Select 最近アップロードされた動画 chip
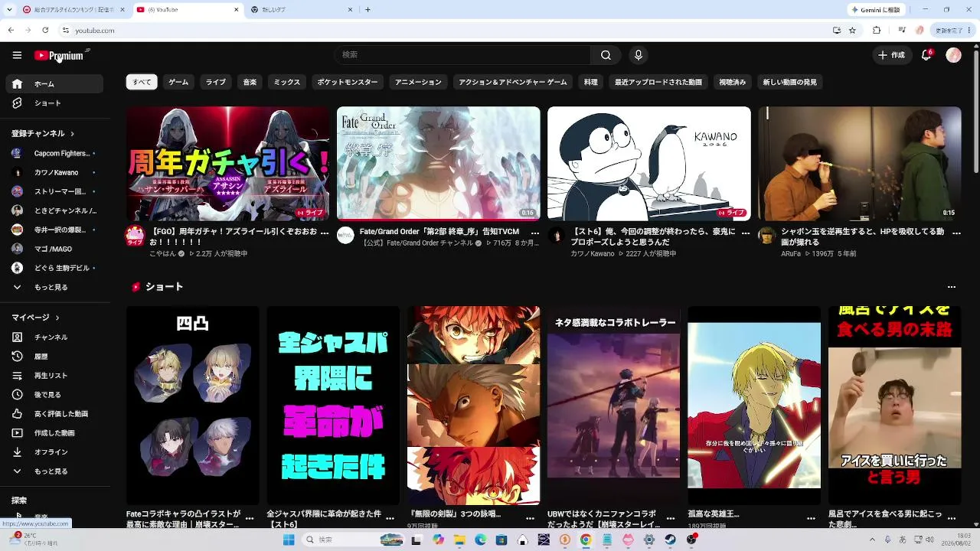The height and width of the screenshot is (551, 980). click(658, 82)
